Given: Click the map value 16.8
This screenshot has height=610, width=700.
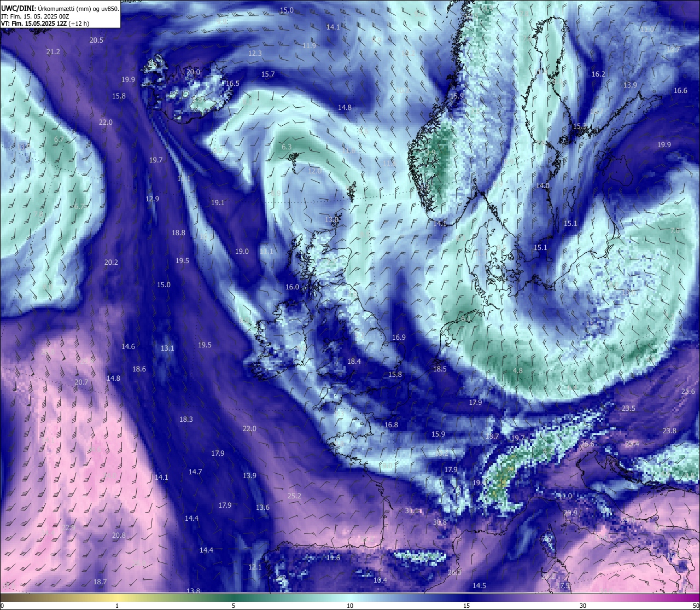Looking at the screenshot, I should (x=391, y=425).
